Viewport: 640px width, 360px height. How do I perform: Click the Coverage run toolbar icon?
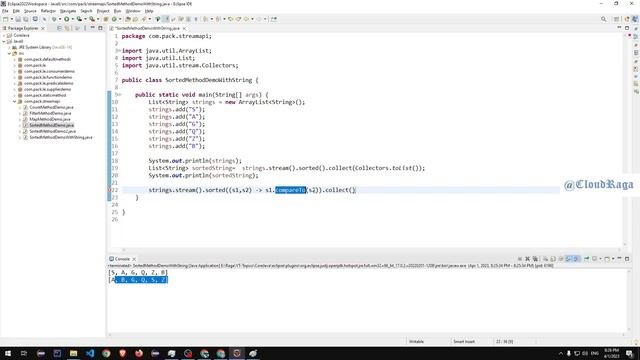[79, 19]
